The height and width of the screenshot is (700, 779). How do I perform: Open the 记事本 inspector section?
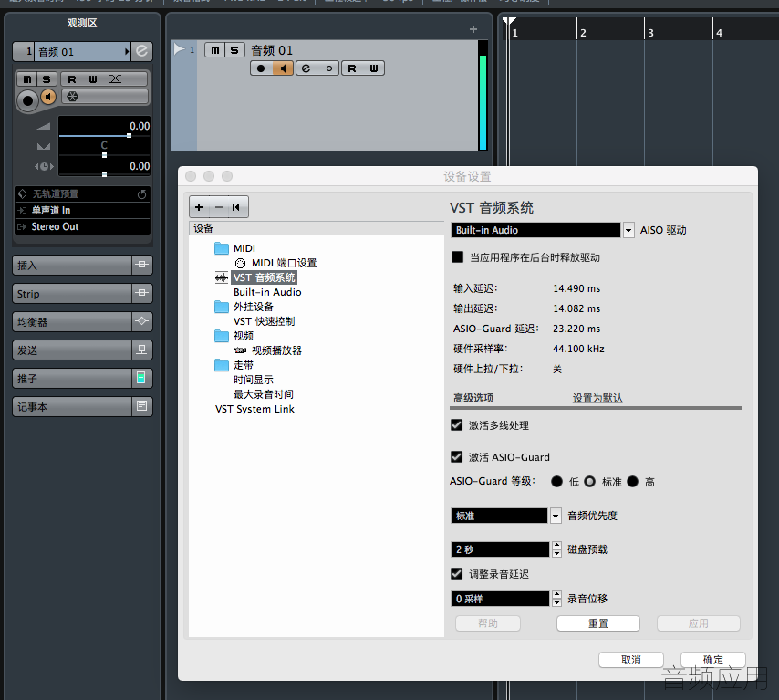pyautogui.click(x=72, y=407)
